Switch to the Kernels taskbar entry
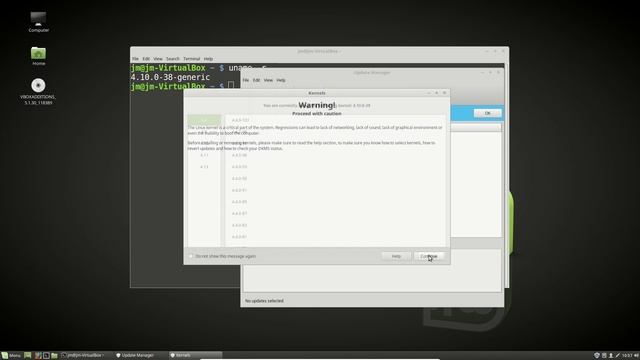 coord(195,356)
